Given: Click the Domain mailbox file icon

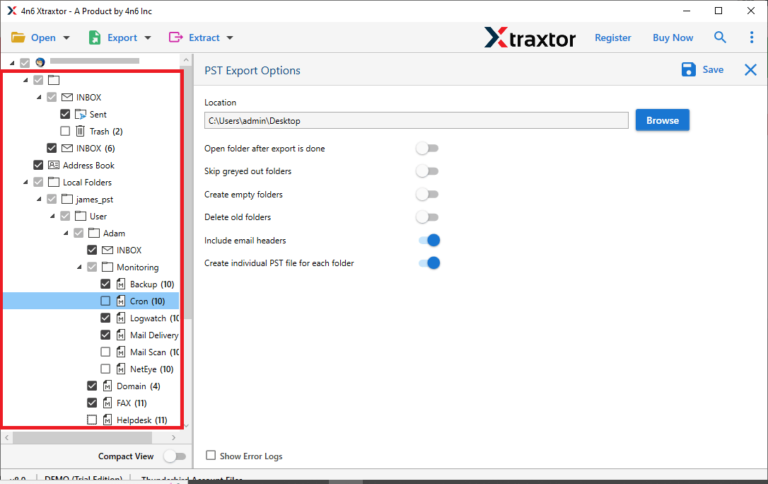Looking at the screenshot, I should [107, 386].
